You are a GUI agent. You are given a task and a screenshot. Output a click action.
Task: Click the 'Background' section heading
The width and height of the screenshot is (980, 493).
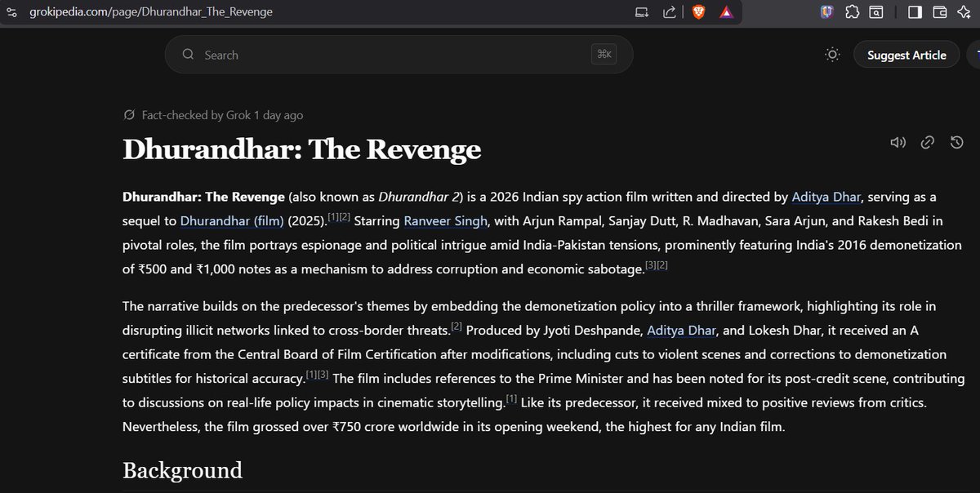[x=182, y=470]
